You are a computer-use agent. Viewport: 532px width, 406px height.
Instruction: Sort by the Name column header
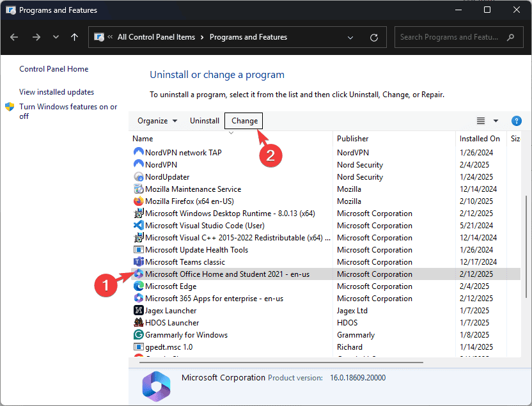pyautogui.click(x=143, y=138)
